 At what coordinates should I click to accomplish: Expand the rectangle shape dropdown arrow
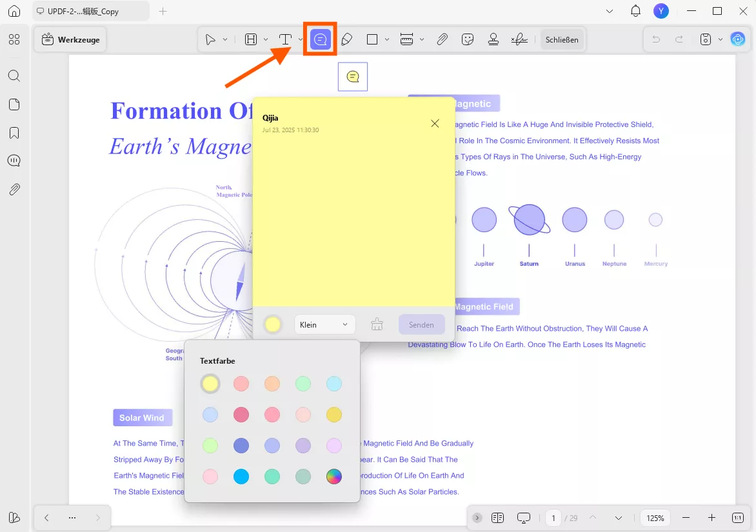pos(386,39)
